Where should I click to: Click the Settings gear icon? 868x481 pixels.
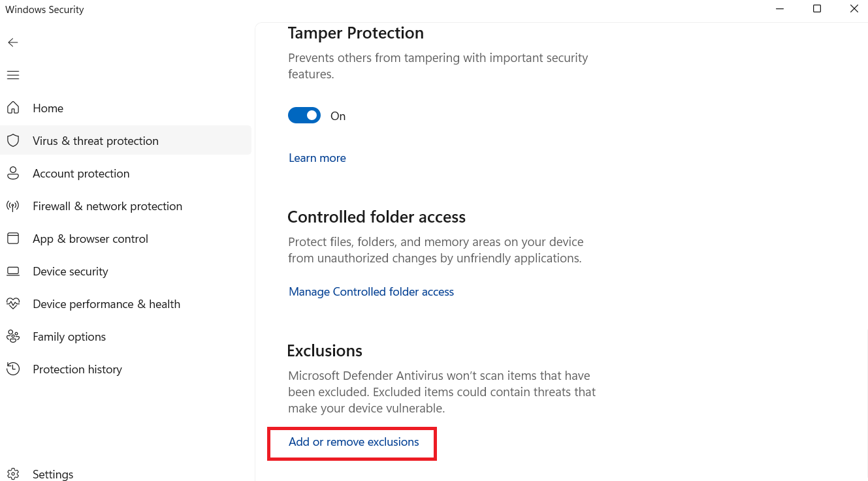tap(13, 474)
